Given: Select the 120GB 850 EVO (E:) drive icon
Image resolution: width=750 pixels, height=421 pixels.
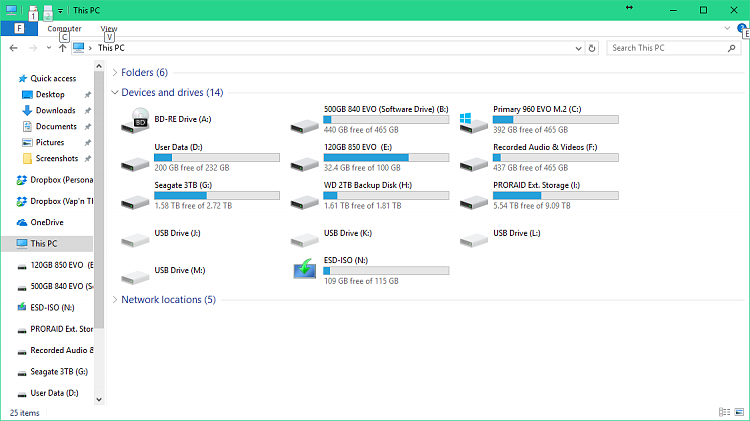Looking at the screenshot, I should click(x=304, y=165).
